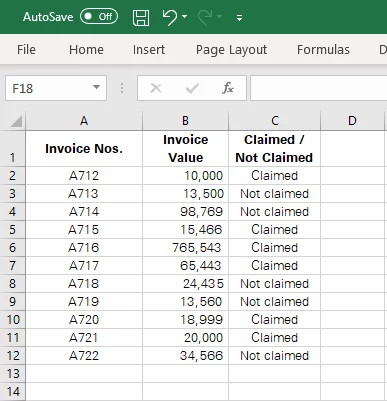This screenshot has width=387, height=401.
Task: Open the Page Layout tab
Action: (231, 50)
